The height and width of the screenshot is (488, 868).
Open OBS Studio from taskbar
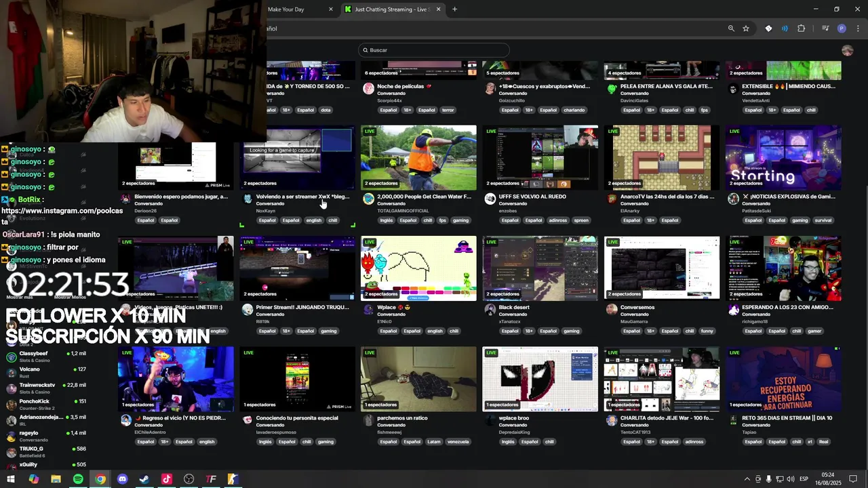tap(189, 479)
